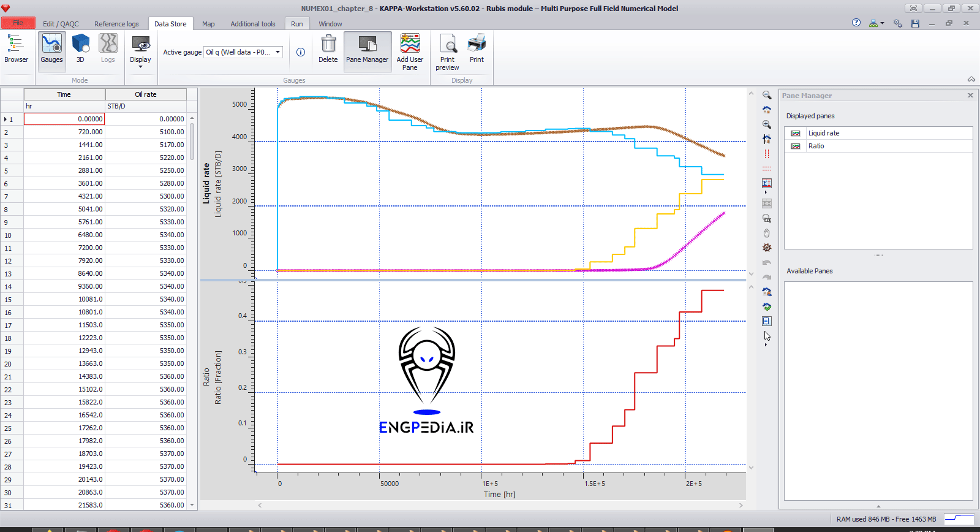The image size is (980, 532).
Task: Switch to the Map tab
Action: tap(208, 24)
